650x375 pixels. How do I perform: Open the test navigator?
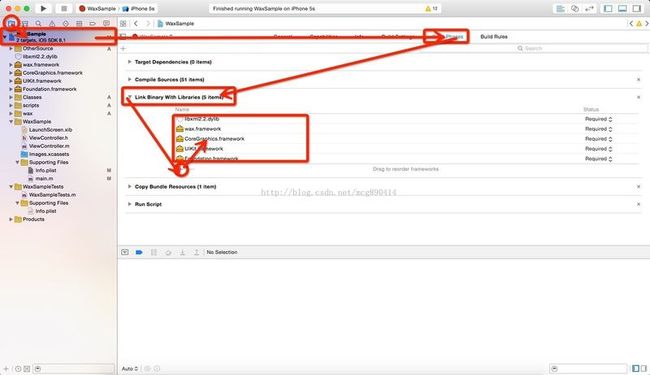click(65, 24)
